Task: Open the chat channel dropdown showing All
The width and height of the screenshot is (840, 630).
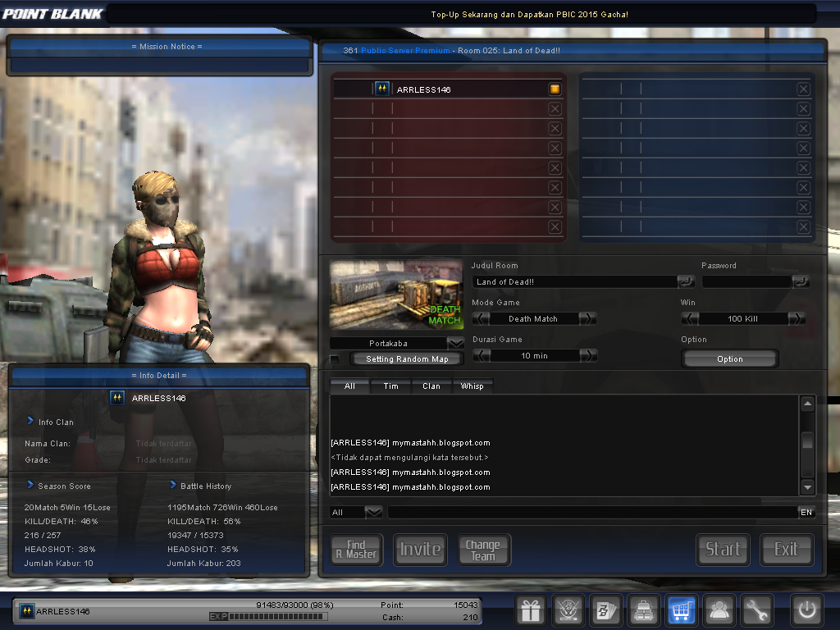Action: coord(372,511)
